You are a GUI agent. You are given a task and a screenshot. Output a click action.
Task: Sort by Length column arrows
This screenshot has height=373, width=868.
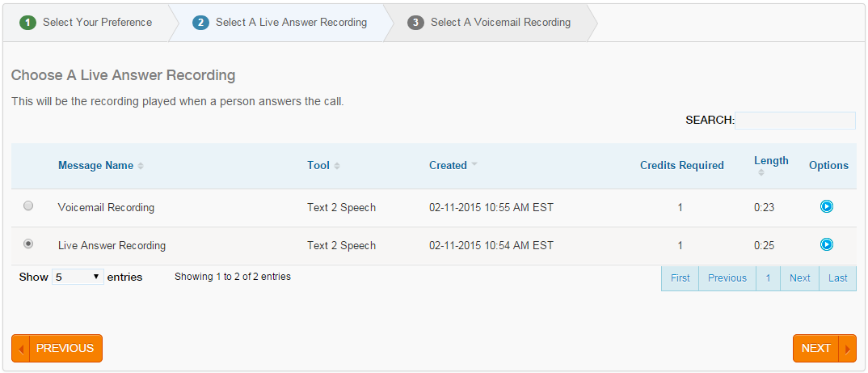point(761,172)
